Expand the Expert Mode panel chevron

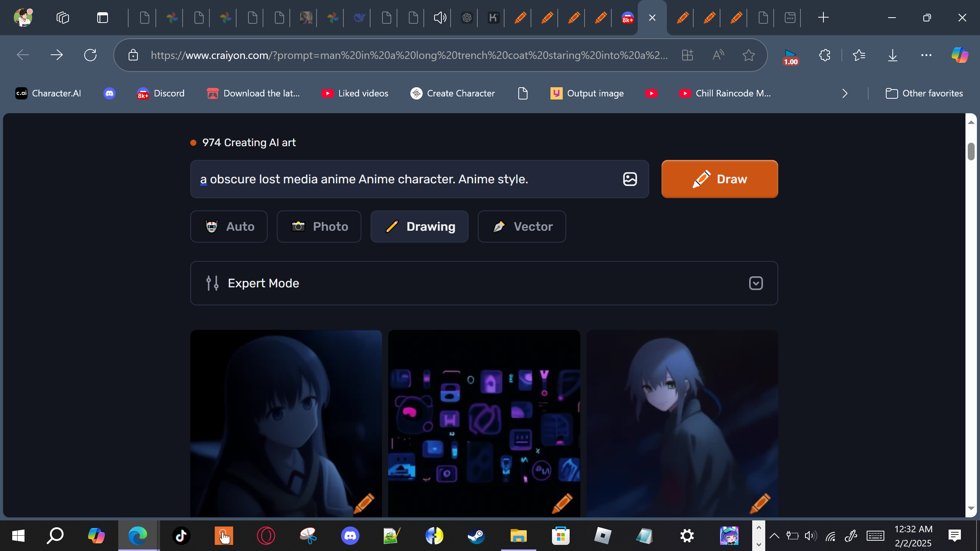coord(756,283)
